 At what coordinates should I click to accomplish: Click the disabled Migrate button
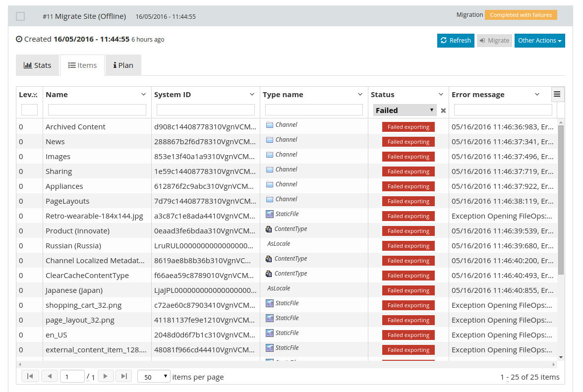pos(494,41)
